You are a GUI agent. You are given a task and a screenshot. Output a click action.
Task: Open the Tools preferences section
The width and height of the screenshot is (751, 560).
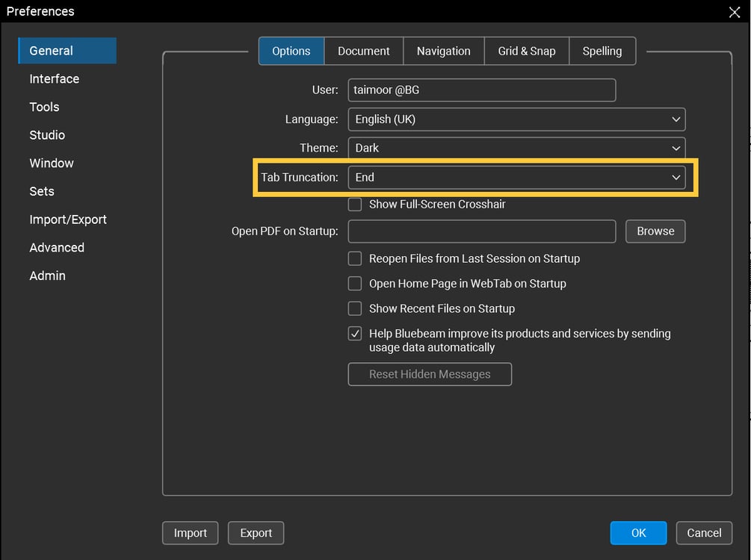44,107
